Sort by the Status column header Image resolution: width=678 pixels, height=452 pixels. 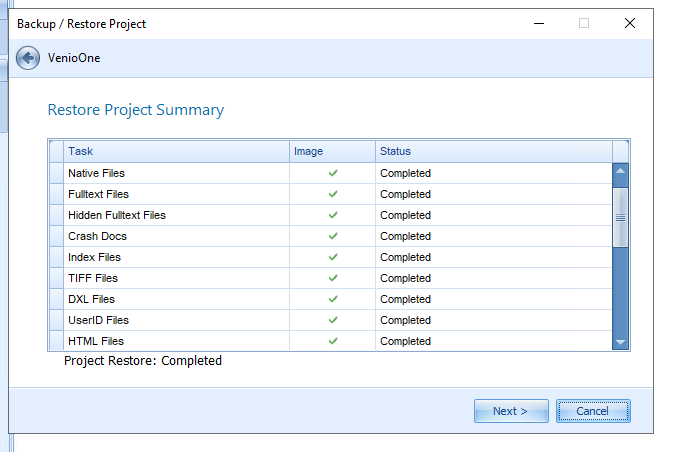pyautogui.click(x=494, y=151)
